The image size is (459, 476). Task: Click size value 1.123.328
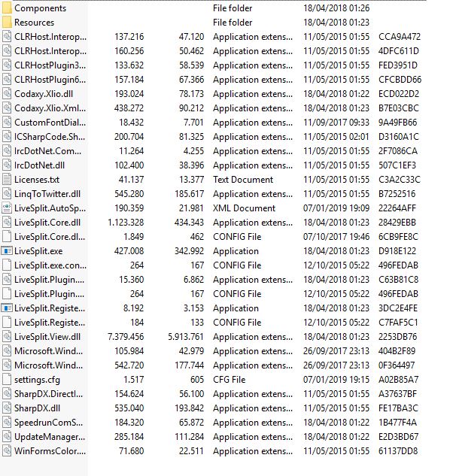pos(126,223)
